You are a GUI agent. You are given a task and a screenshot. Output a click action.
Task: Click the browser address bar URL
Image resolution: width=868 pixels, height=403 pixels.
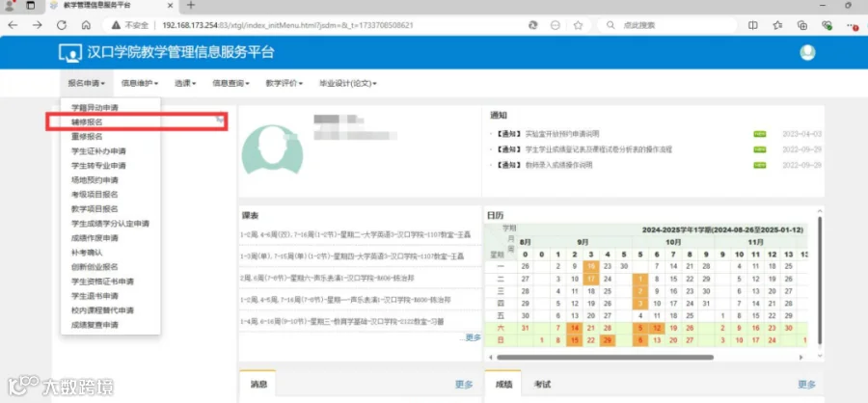click(287, 25)
